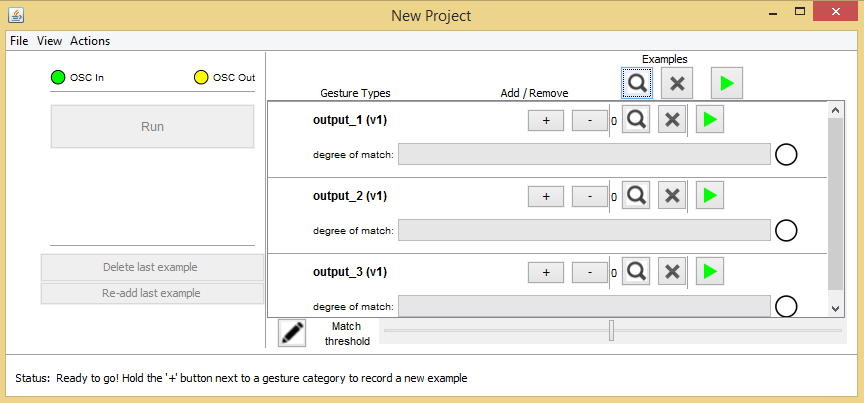Click output_3 degree of match bar
Screen dimensions: 864x403
584,306
